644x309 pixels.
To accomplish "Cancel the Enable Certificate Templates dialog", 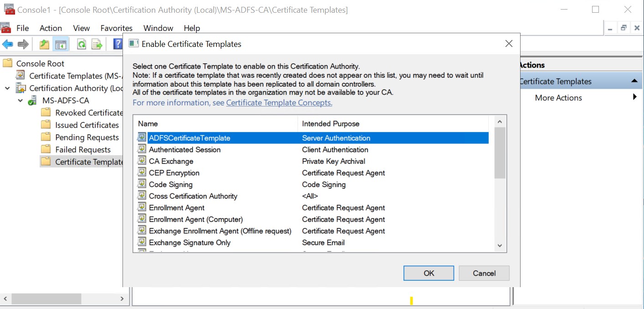I will (484, 273).
